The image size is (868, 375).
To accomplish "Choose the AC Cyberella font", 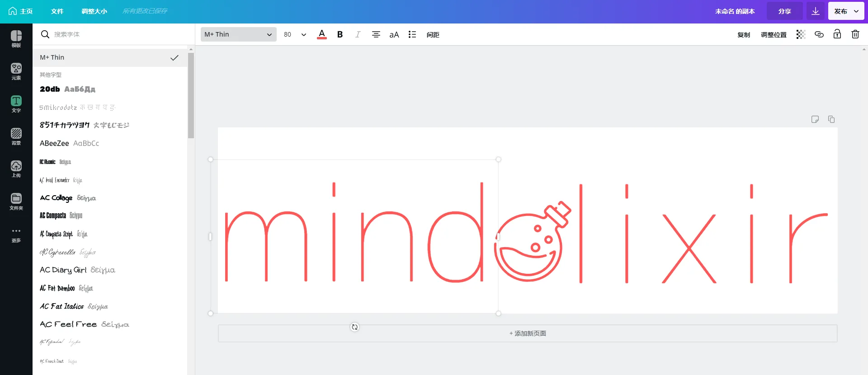I will click(110, 252).
